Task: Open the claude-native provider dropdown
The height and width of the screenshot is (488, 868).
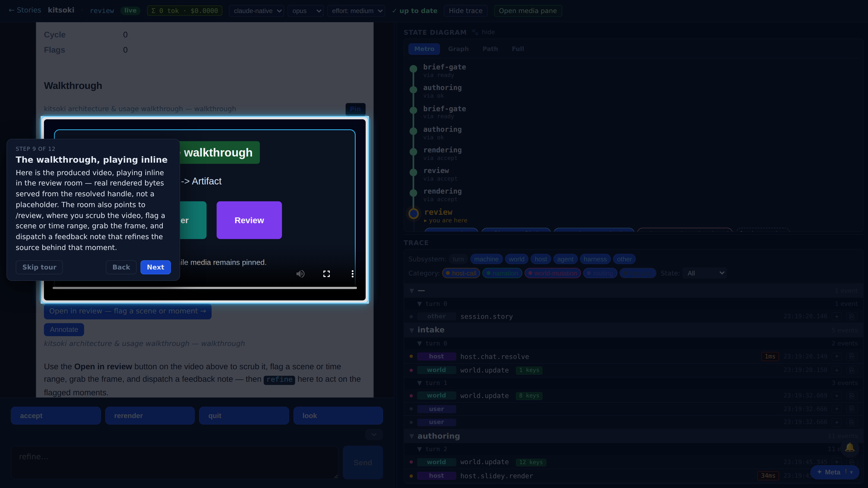Action: click(x=256, y=11)
